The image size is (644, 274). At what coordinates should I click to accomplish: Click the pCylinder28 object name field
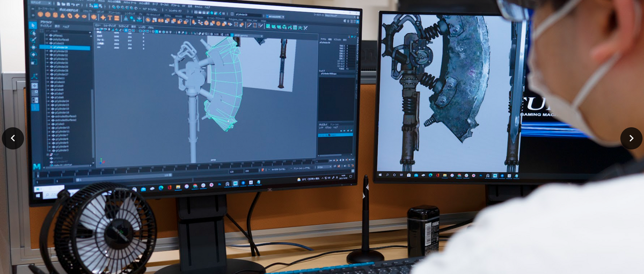coord(248,15)
